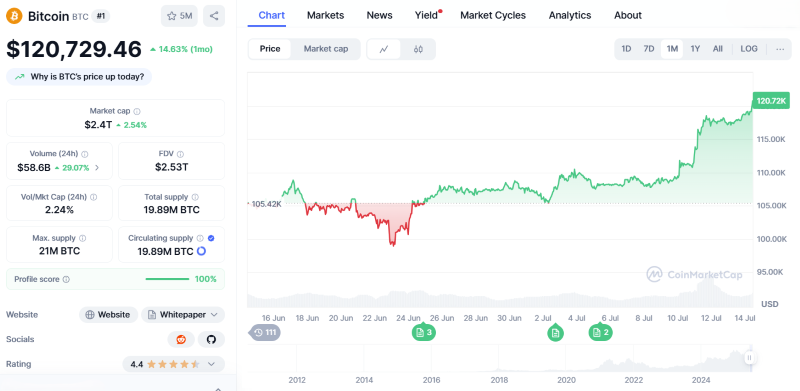Image resolution: width=800 pixels, height=391 pixels.
Task: Open the Reddit social link icon
Action: (181, 339)
